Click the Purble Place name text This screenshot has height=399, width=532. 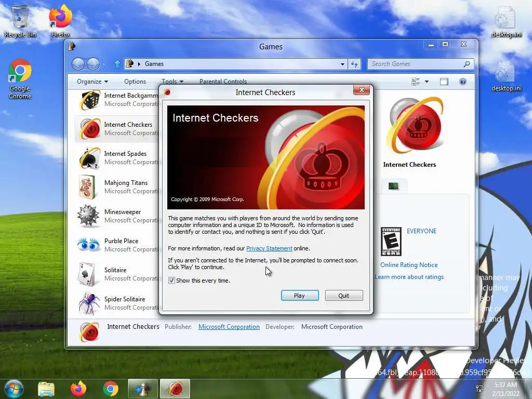tap(121, 241)
